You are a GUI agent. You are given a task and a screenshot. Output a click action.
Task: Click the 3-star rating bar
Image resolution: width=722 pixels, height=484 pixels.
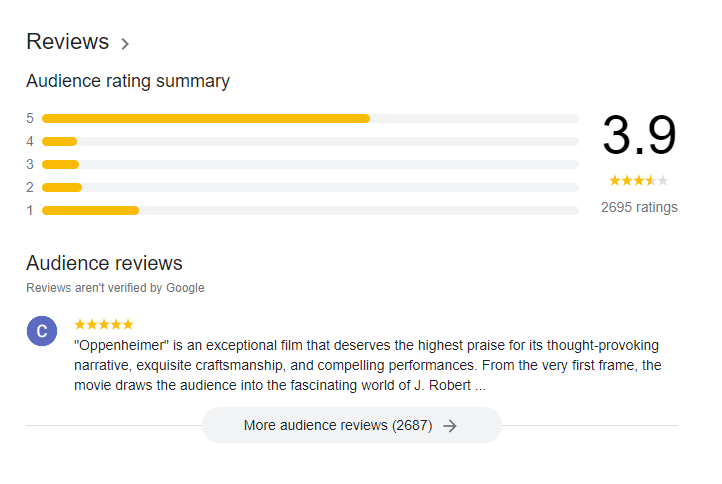click(x=310, y=165)
